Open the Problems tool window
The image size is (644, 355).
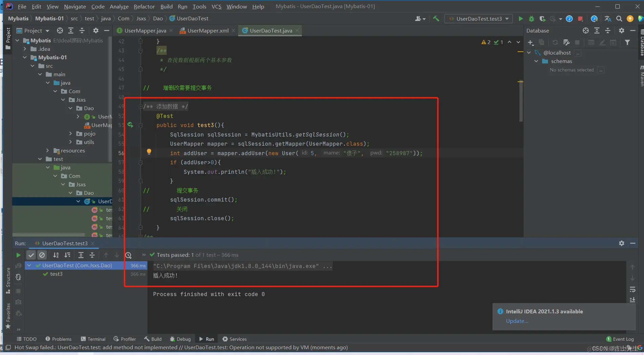point(58,339)
